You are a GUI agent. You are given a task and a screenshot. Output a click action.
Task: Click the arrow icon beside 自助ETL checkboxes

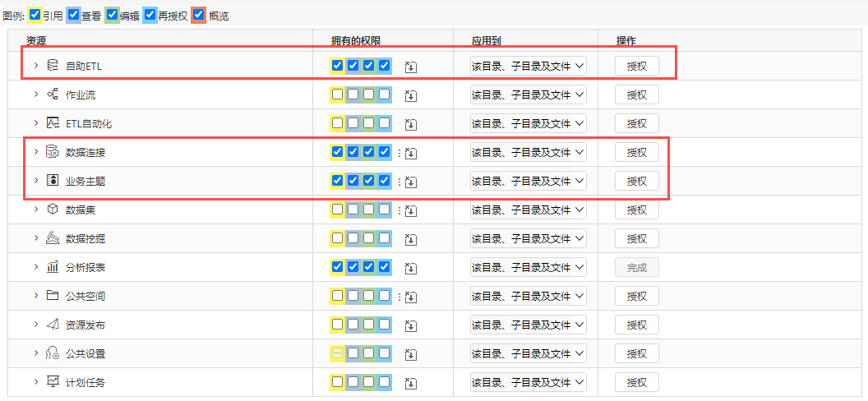pos(411,67)
